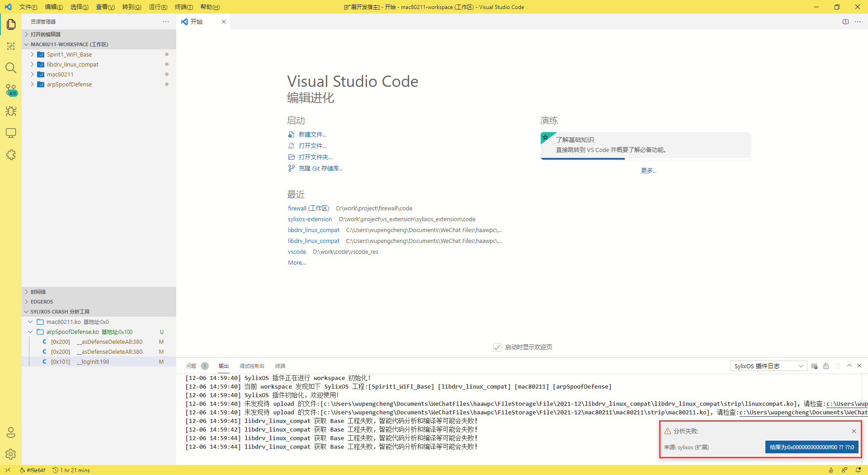Click the remote window status bar icon
The width and height of the screenshot is (868, 475).
8,470
